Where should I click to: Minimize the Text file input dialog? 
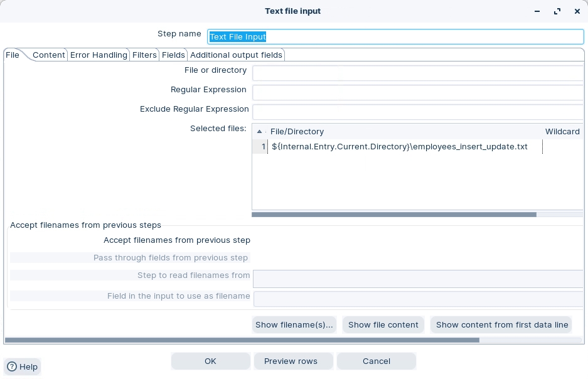point(537,11)
